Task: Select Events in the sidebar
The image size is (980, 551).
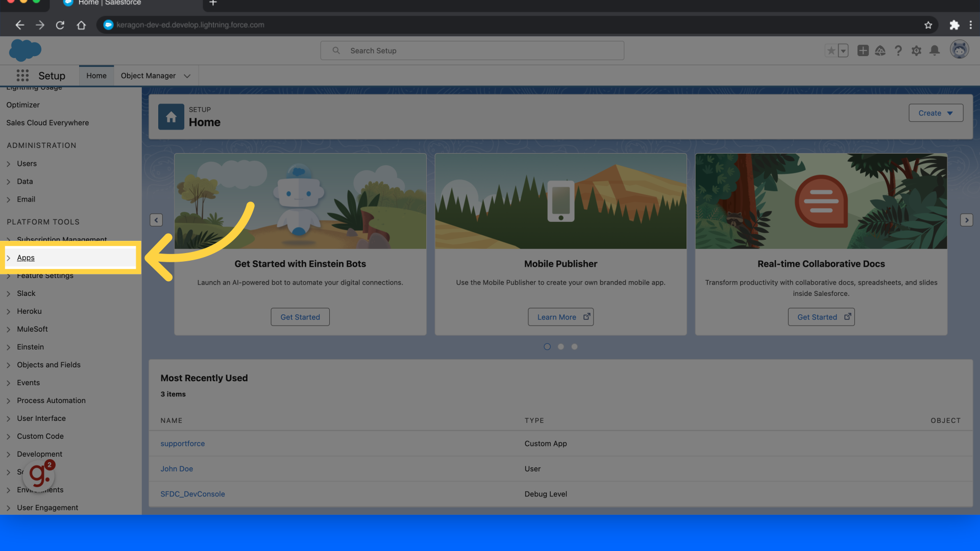Action: point(28,383)
